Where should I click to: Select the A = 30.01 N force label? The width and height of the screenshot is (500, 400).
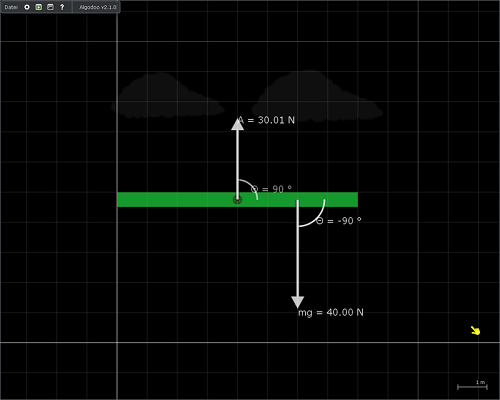(266, 120)
